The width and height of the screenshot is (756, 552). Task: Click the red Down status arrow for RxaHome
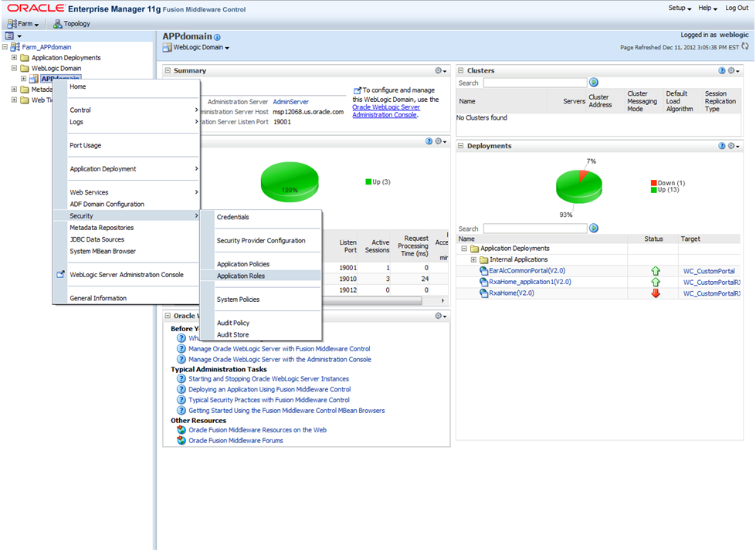point(654,293)
